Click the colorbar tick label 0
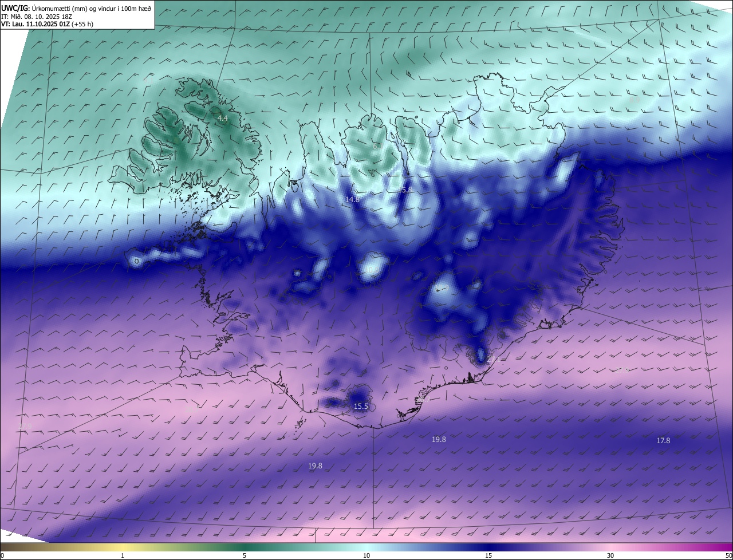The image size is (733, 560). (x=2, y=555)
